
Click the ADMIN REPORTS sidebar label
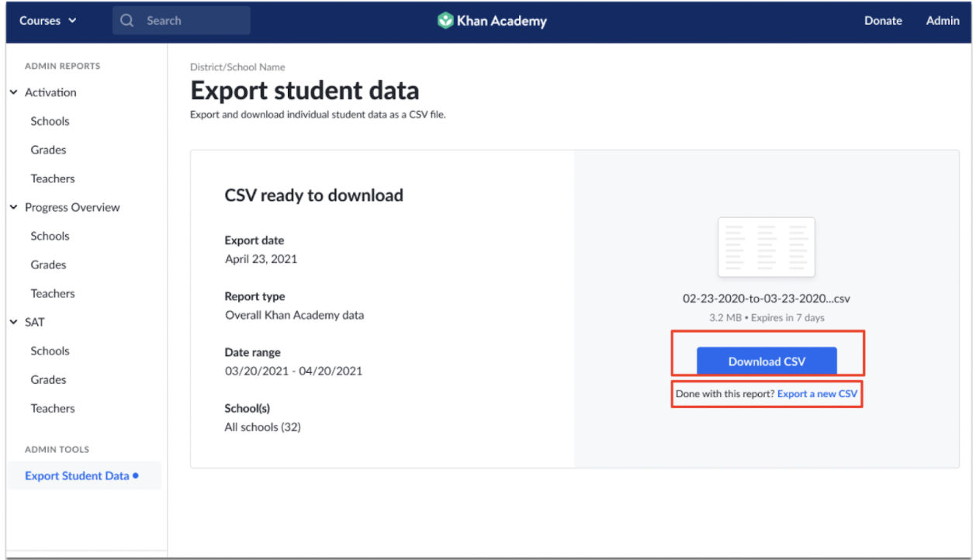tap(63, 66)
